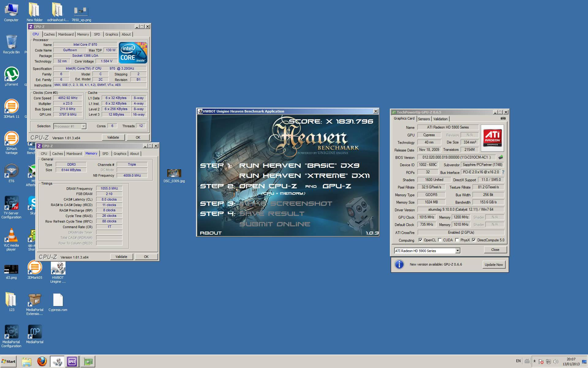Open the Start menu

[9, 361]
